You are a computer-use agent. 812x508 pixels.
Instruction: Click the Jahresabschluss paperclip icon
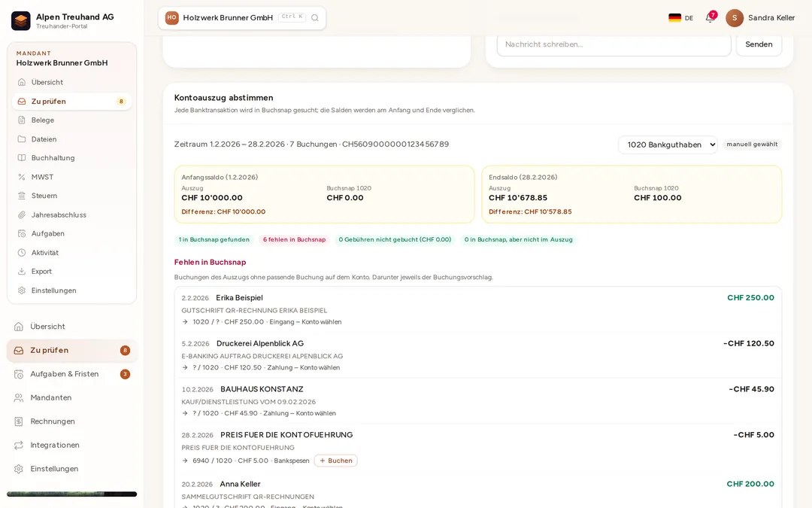22,214
